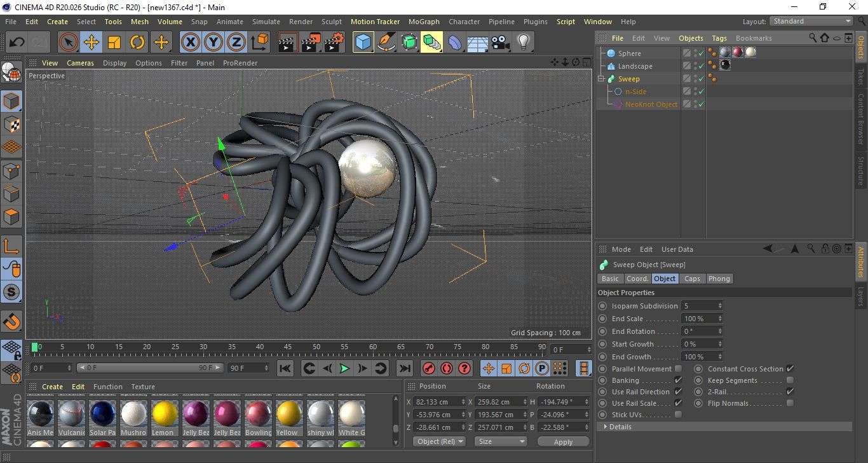Click the Apply button
The height and width of the screenshot is (463, 868).
[563, 441]
